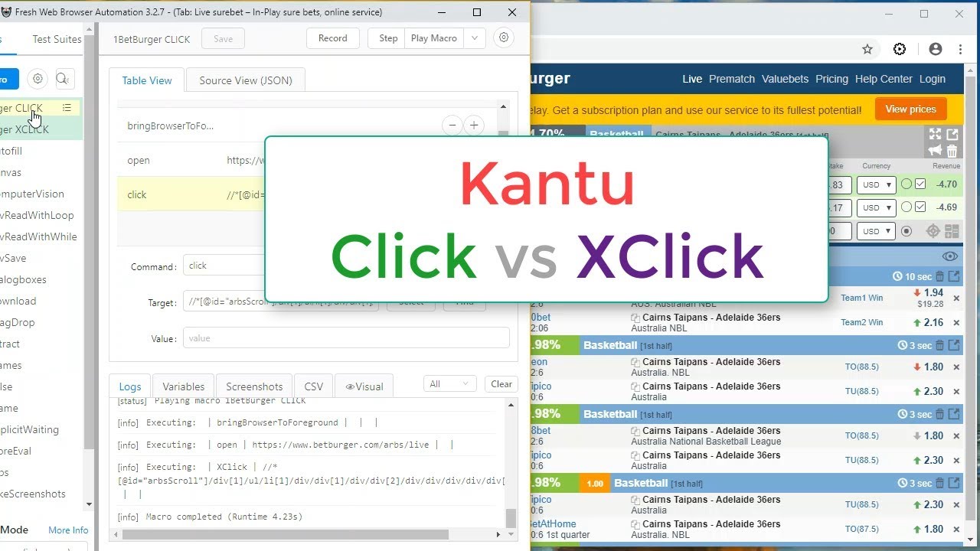This screenshot has width=980, height=551.
Task: Remove the Team2 Win 2.16 bet with X
Action: click(x=956, y=323)
